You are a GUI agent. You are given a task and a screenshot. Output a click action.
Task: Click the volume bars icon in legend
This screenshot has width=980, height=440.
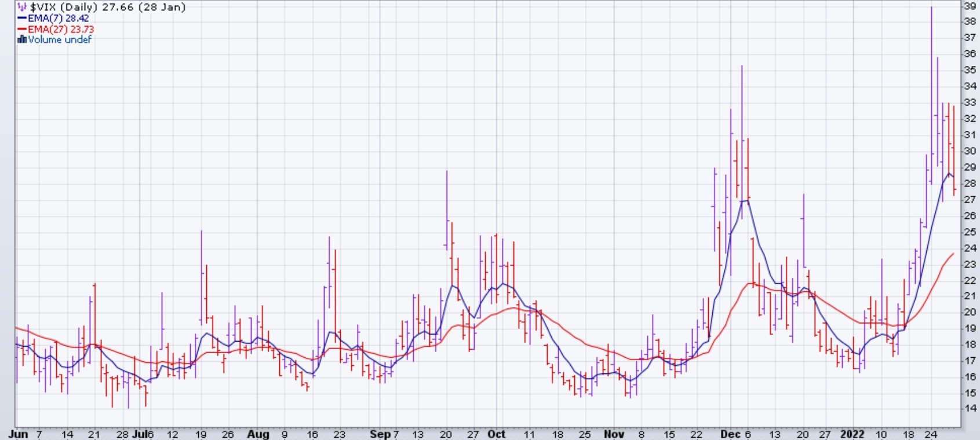coord(22,40)
